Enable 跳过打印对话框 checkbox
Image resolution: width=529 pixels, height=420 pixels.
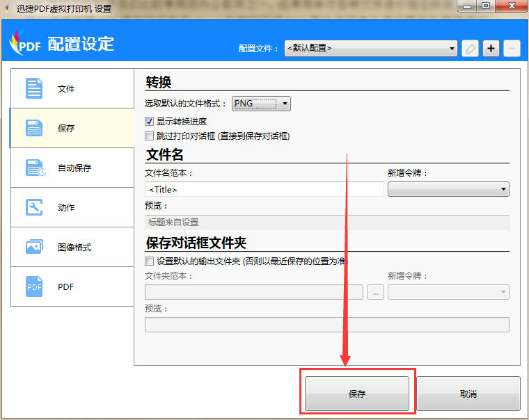(149, 136)
